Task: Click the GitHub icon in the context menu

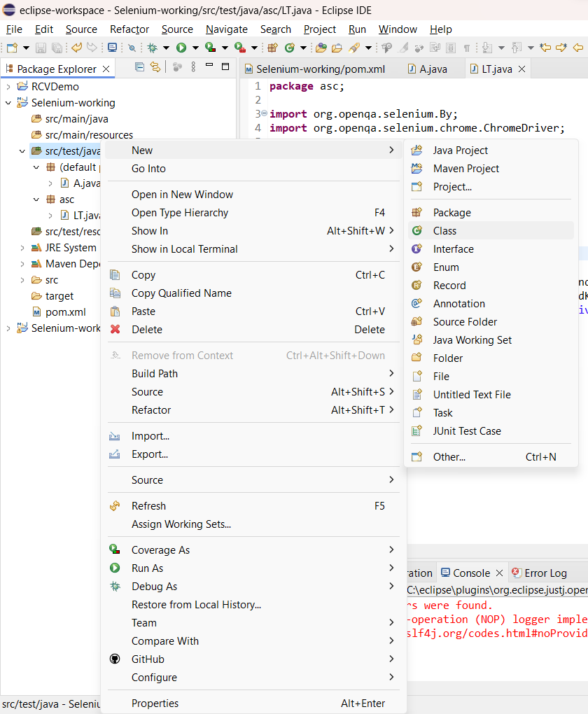Action: coord(115,659)
